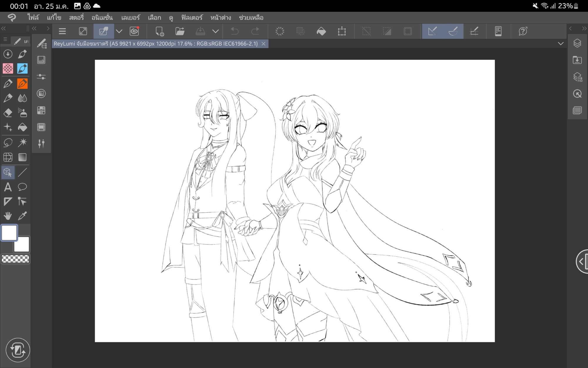The height and width of the screenshot is (368, 588).
Task: Select the Eyedropper tool
Action: coord(22,216)
